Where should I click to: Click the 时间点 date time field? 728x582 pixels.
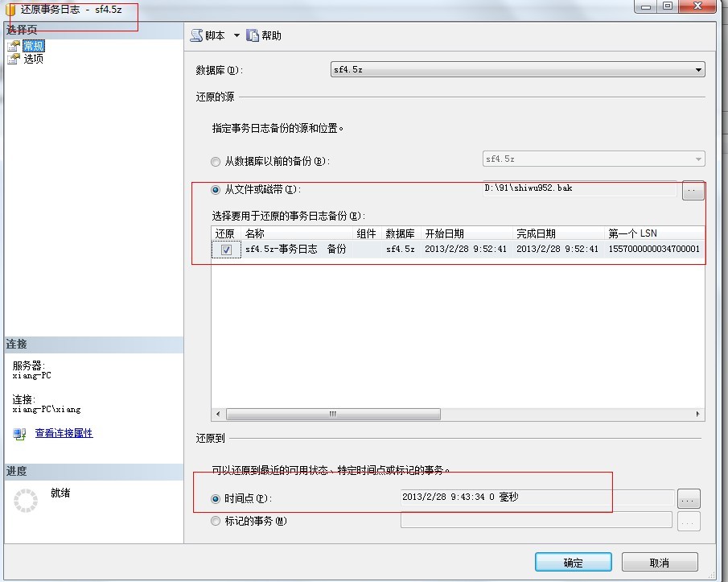click(537, 497)
